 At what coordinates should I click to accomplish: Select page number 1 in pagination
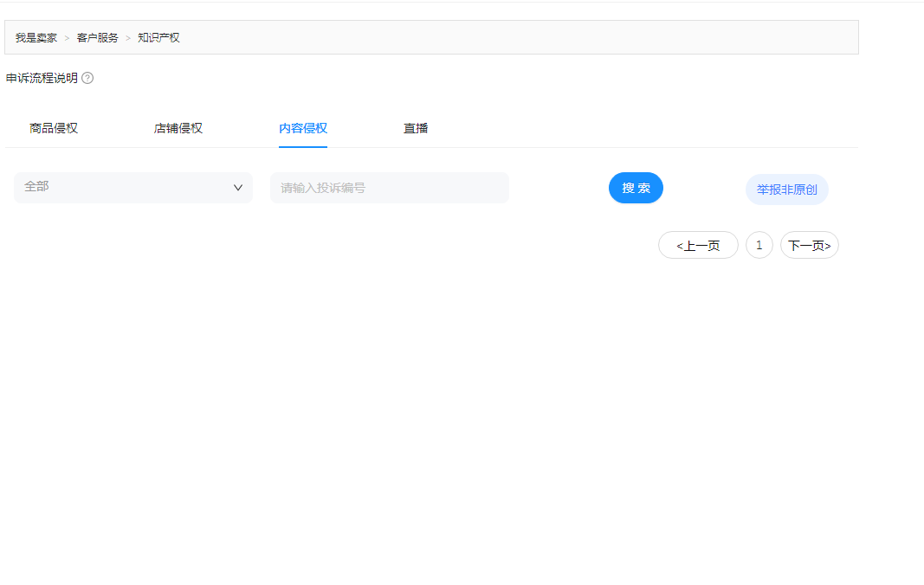759,245
